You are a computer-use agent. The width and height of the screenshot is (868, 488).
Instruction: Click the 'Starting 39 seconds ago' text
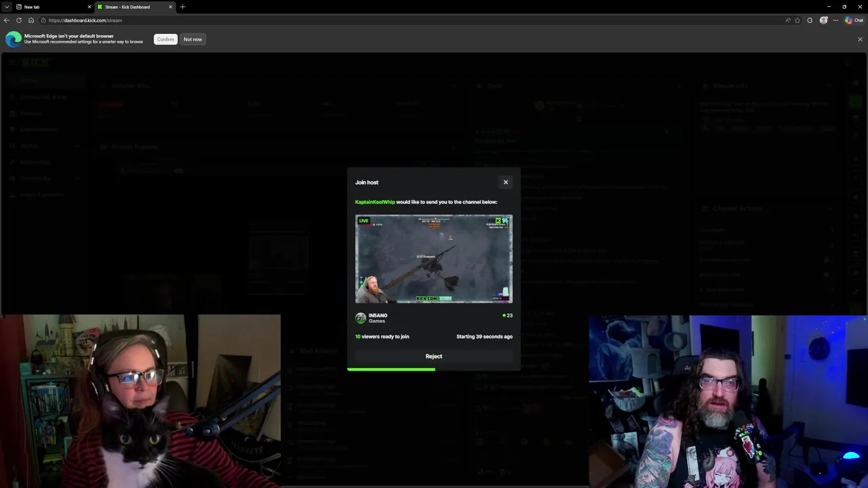484,337
